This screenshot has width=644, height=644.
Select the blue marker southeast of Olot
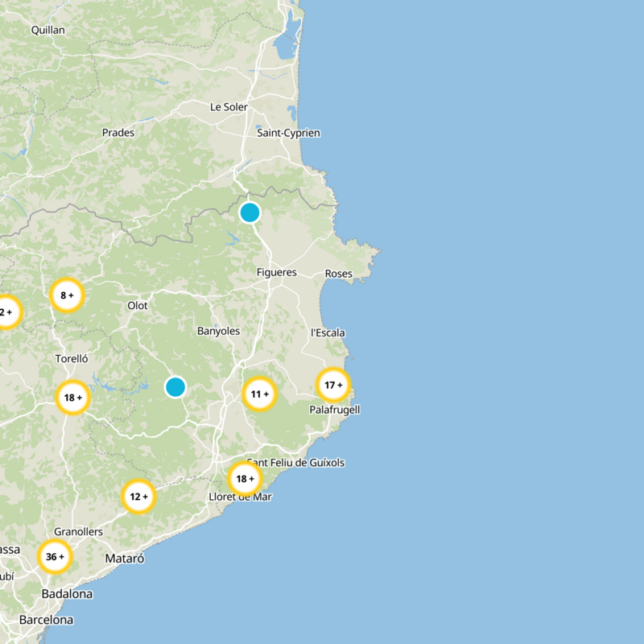pyautogui.click(x=175, y=387)
